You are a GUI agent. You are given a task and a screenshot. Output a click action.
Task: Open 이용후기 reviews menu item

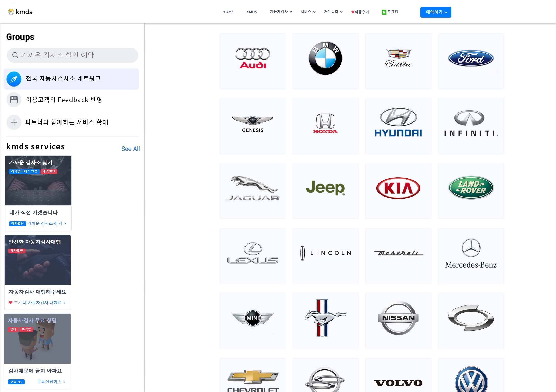coord(360,12)
